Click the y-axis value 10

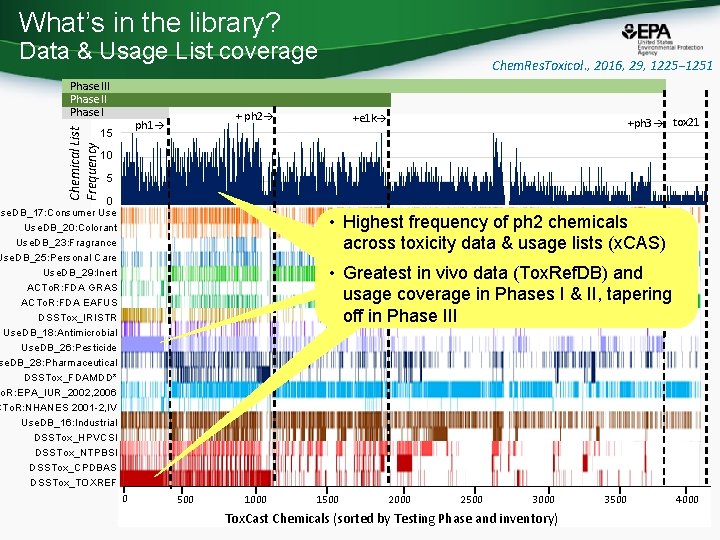(106, 155)
